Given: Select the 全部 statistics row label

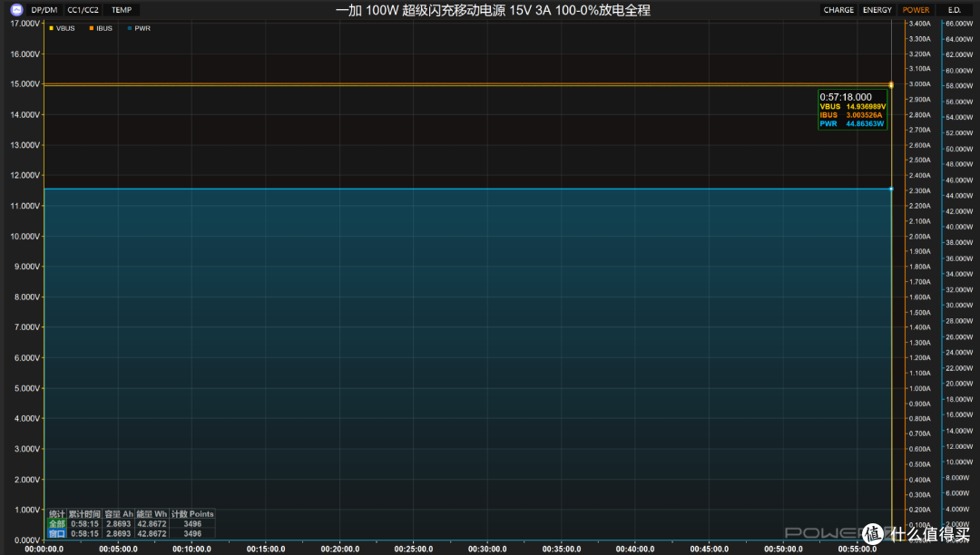Looking at the screenshot, I should coord(57,524).
